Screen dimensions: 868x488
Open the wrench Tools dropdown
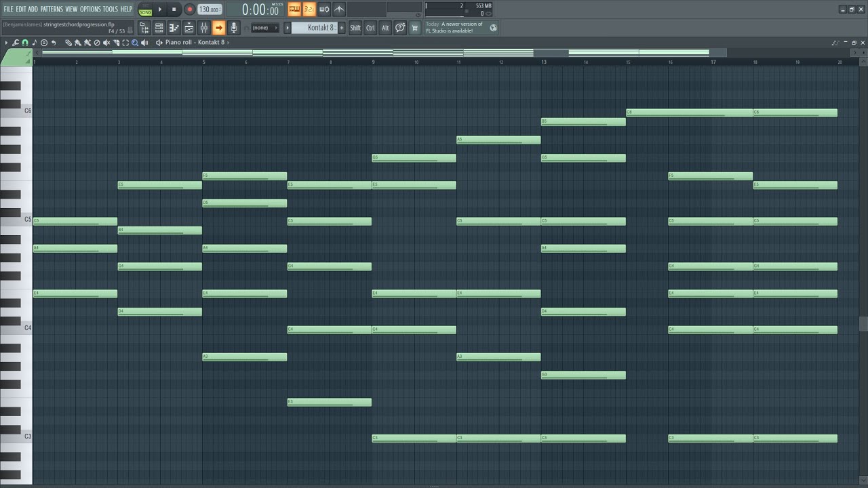(x=16, y=43)
